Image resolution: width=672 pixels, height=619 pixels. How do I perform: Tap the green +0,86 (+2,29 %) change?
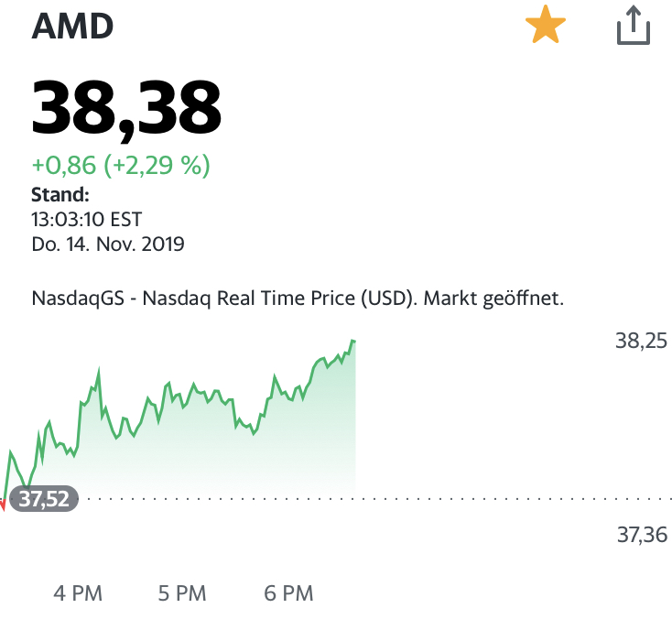coord(121,166)
